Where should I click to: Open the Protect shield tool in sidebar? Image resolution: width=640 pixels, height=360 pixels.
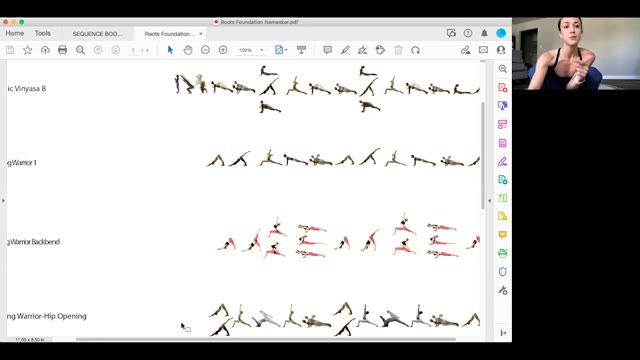502,272
